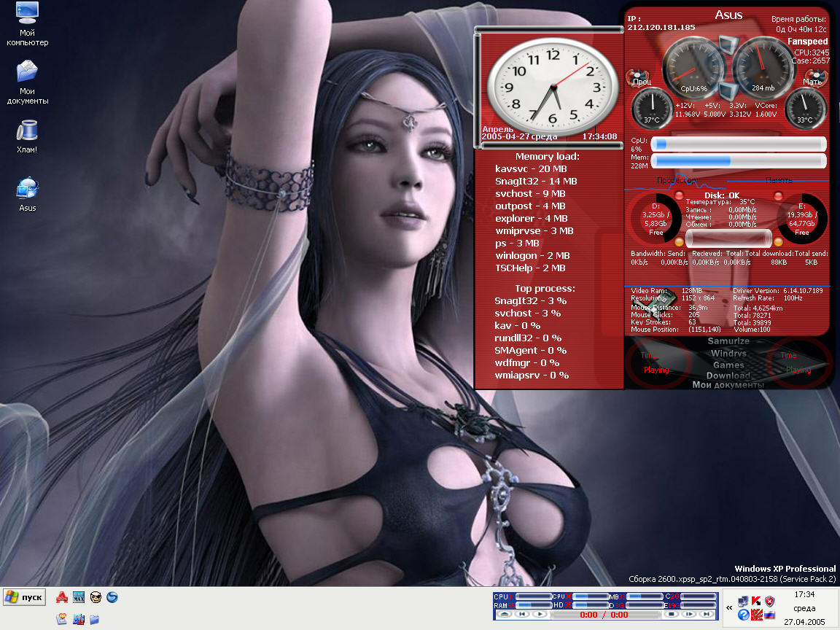Image resolution: width=840 pixels, height=630 pixels.
Task: Click the next track button in taskbar player
Action: (707, 615)
